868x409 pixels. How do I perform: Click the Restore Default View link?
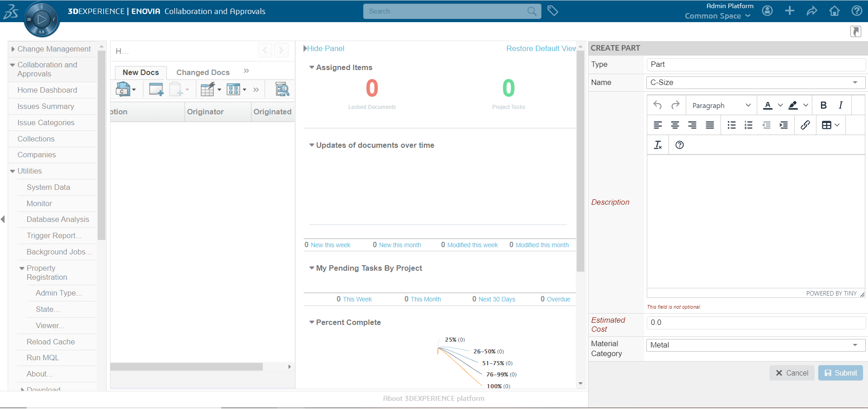tap(541, 48)
